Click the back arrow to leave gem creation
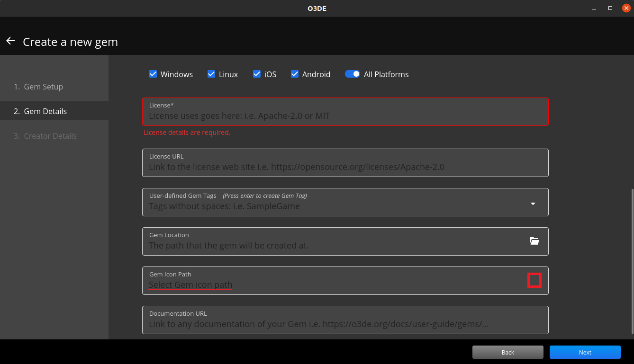The image size is (634, 364). (x=10, y=41)
